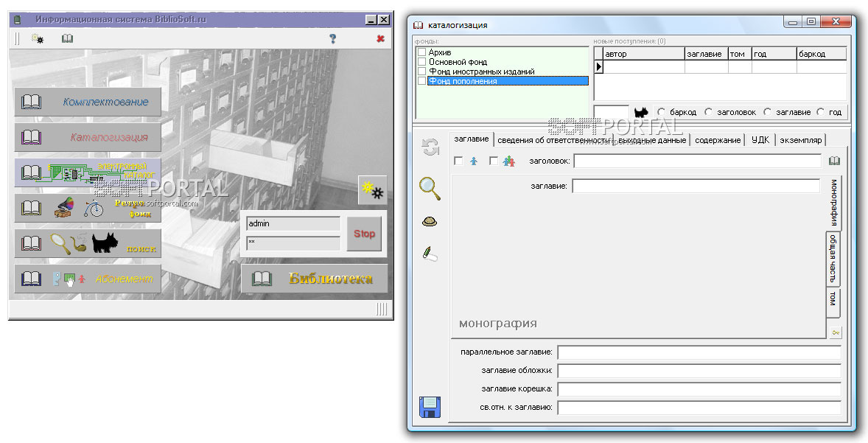
Task: Switch to the экземпляр tab
Action: [x=800, y=140]
